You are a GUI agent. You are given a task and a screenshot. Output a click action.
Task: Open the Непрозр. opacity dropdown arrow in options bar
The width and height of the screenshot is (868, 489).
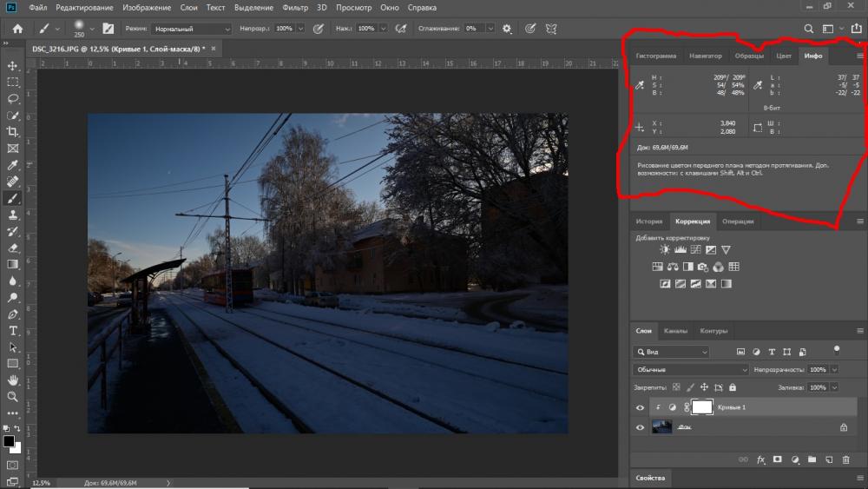tap(300, 29)
